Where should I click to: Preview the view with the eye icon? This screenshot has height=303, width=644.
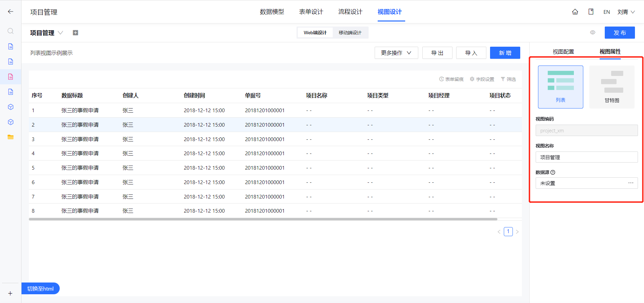pyautogui.click(x=593, y=33)
